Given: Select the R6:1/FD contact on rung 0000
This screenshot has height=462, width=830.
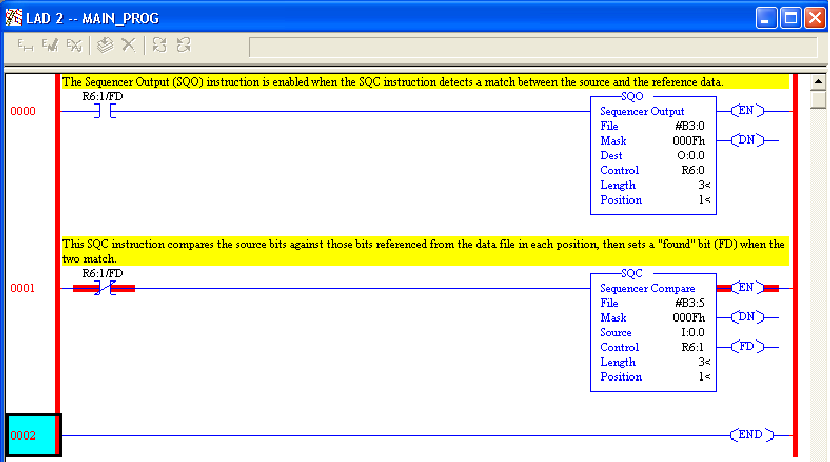Looking at the screenshot, I should pyautogui.click(x=105, y=111).
